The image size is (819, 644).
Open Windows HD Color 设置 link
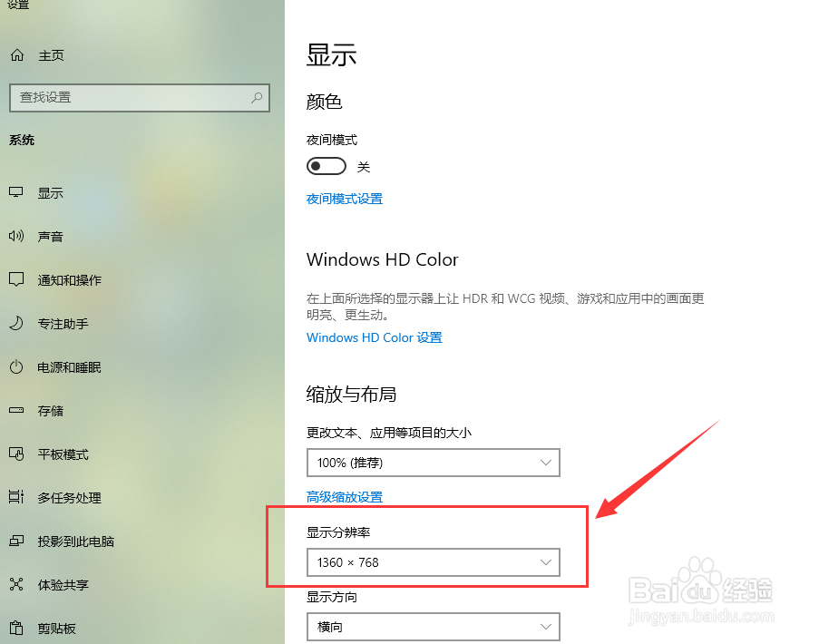click(375, 337)
